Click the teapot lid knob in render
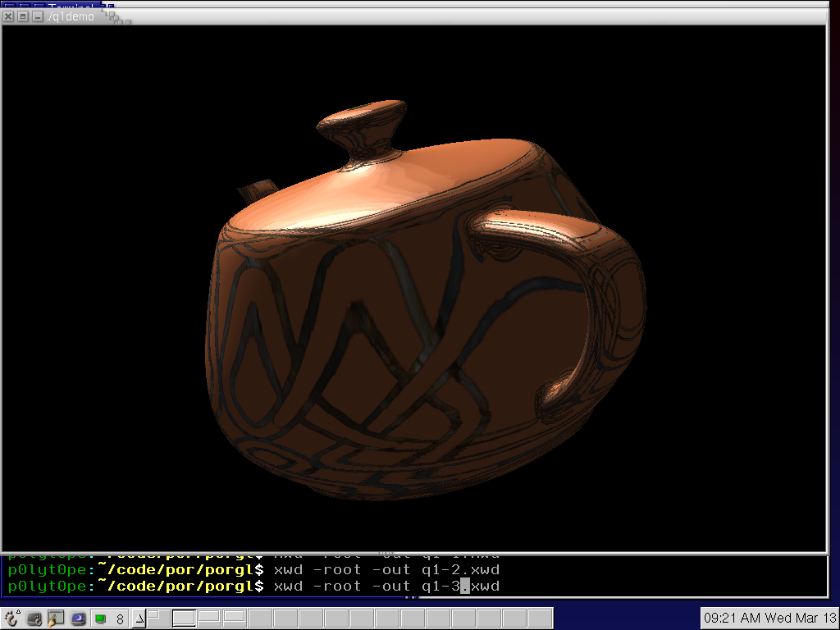840x630 pixels. click(363, 121)
